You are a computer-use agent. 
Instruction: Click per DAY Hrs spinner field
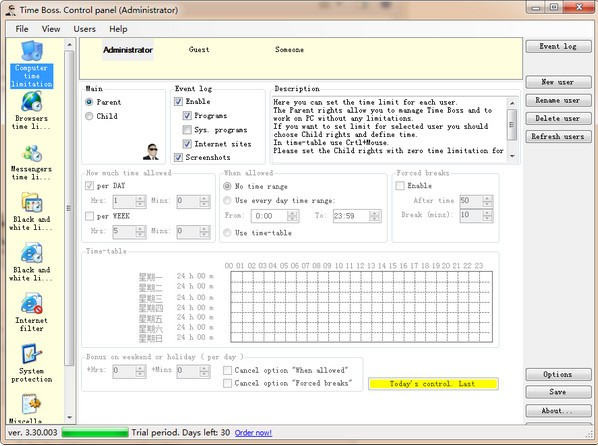(x=129, y=201)
